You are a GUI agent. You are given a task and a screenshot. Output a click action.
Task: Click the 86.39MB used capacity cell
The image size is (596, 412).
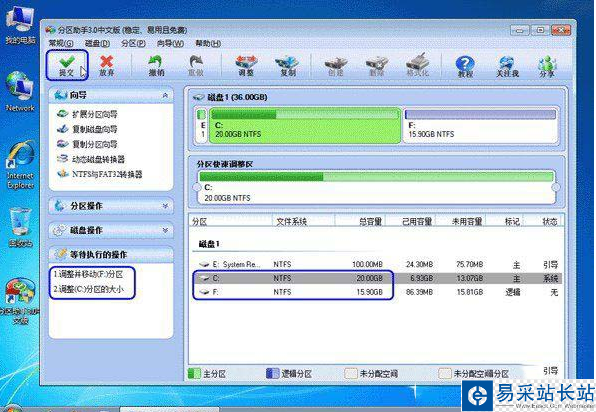420,292
